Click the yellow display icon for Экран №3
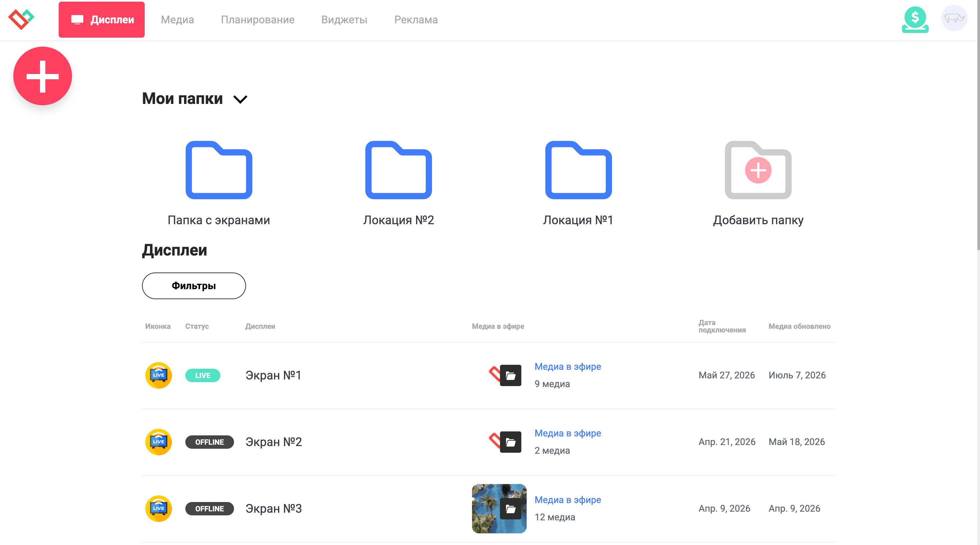The image size is (980, 545). (159, 508)
